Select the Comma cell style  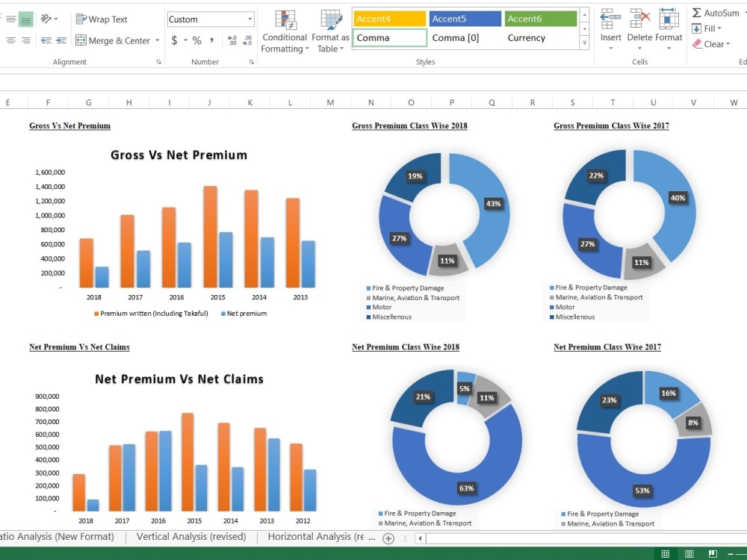pos(390,37)
